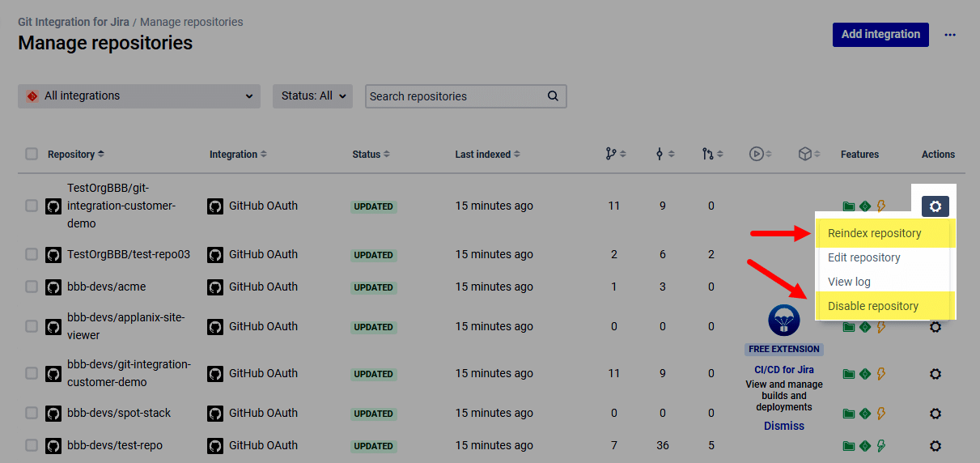Image resolution: width=980 pixels, height=463 pixels.
Task: Open the Git Integration for Jira breadcrumb
Action: (74, 22)
